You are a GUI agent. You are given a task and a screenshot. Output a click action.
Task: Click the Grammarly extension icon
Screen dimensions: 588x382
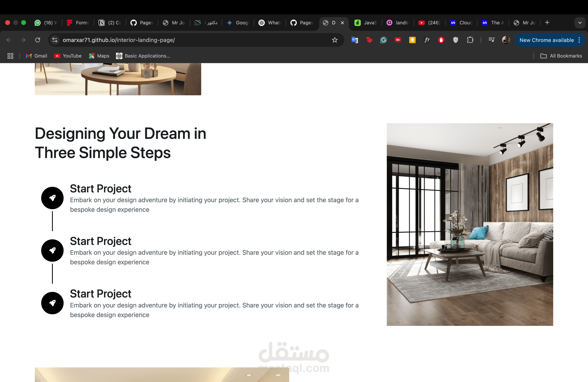tap(383, 40)
